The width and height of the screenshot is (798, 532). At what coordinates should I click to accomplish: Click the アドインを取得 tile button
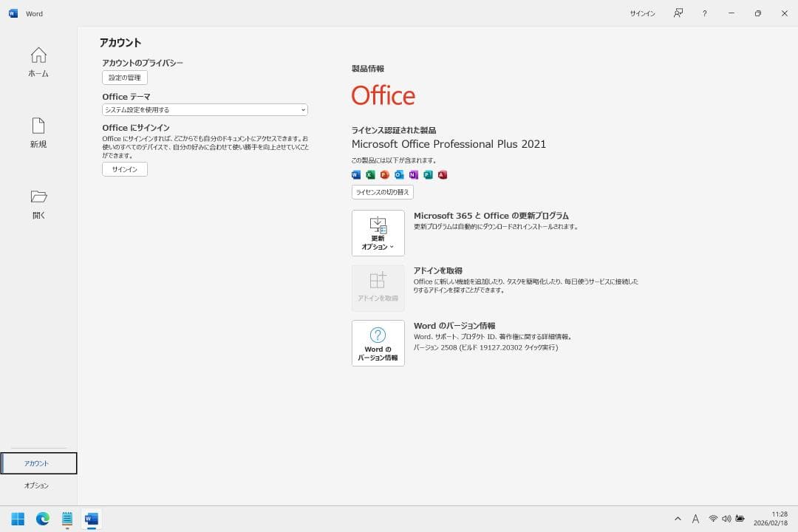tap(378, 288)
